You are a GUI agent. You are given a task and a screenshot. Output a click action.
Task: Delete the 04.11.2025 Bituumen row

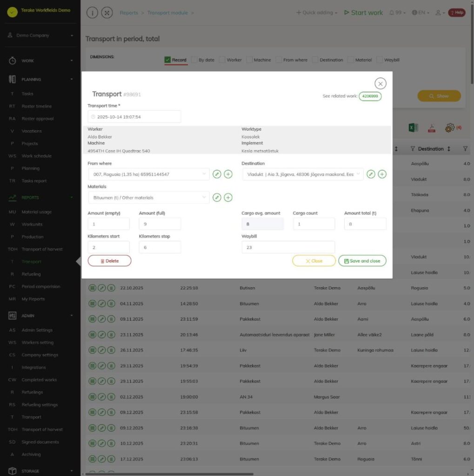(x=111, y=304)
